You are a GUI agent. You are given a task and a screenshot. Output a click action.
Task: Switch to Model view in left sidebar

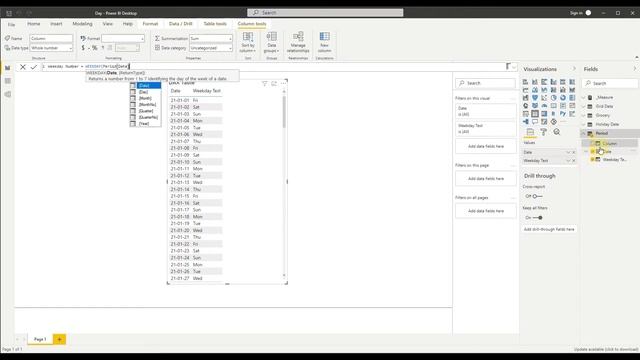7,94
